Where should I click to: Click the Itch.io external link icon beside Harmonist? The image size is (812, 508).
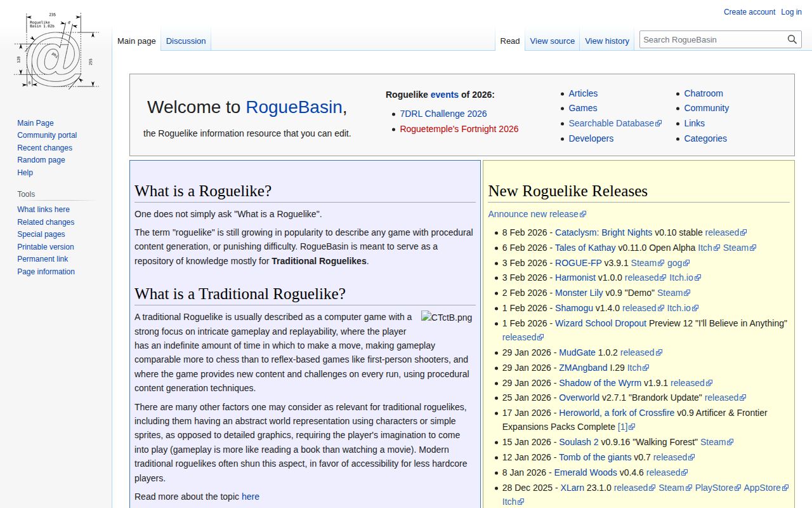(x=698, y=277)
